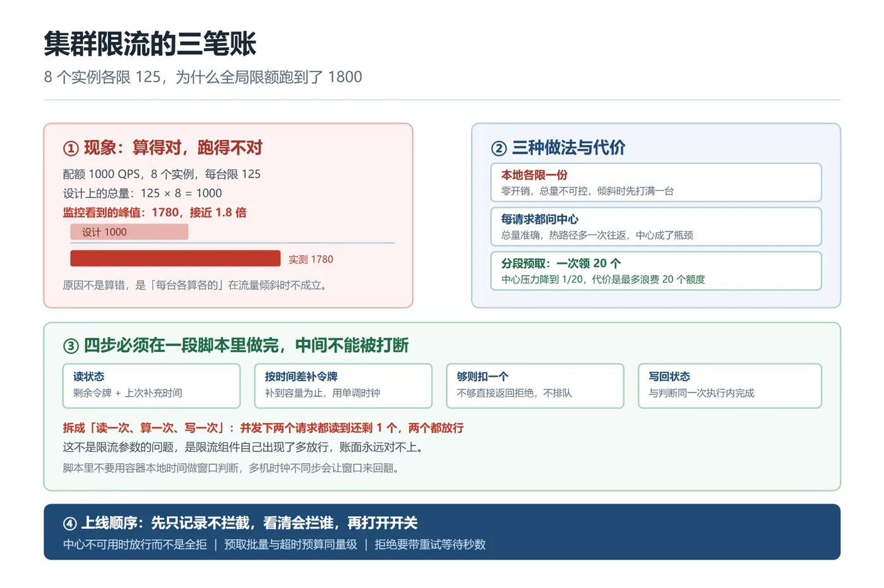Click banner item "预取批量与超时预算同量级"

coord(290,544)
